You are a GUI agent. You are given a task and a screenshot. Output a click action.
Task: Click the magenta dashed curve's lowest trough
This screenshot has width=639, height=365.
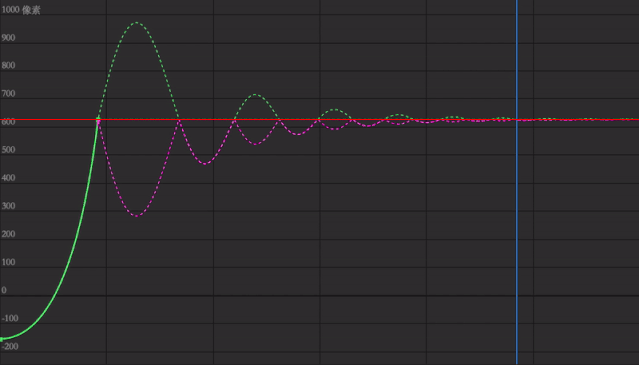pyautogui.click(x=137, y=215)
